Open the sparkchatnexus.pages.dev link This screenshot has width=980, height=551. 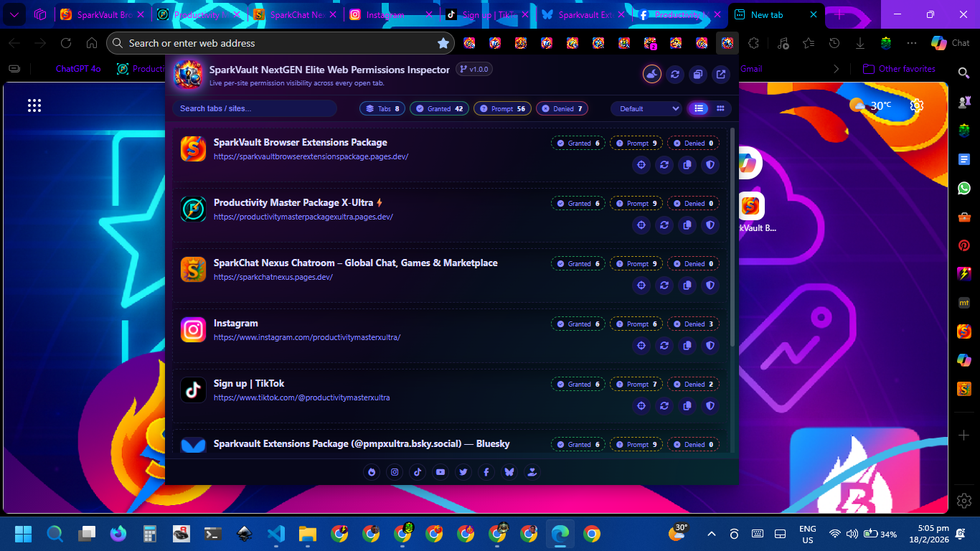coord(273,277)
